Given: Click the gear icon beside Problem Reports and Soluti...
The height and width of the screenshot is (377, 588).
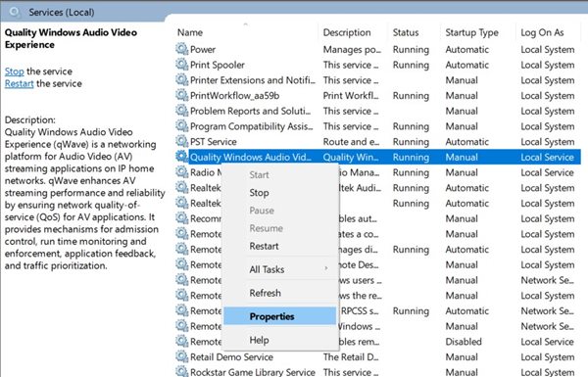Looking at the screenshot, I should pyautogui.click(x=182, y=111).
